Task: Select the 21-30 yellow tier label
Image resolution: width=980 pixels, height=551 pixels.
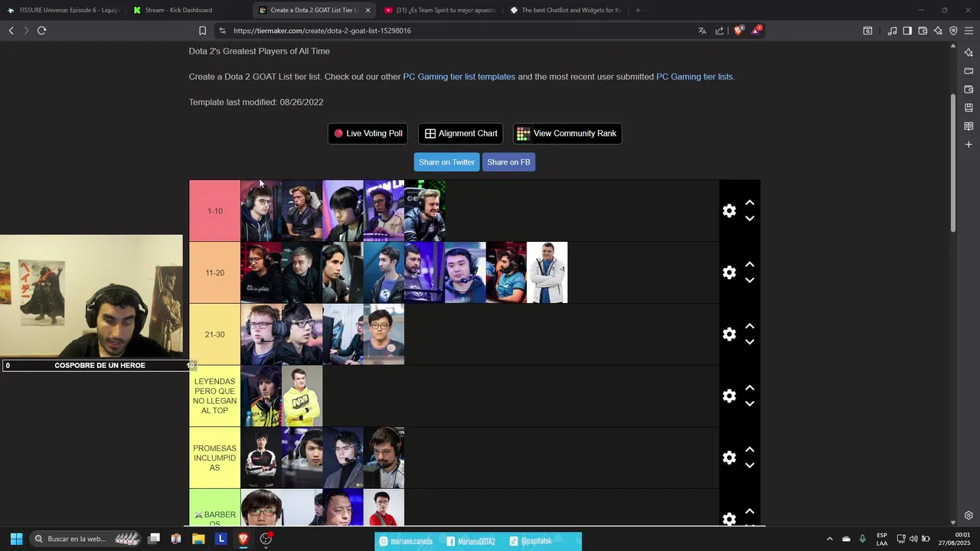Action: pyautogui.click(x=215, y=334)
